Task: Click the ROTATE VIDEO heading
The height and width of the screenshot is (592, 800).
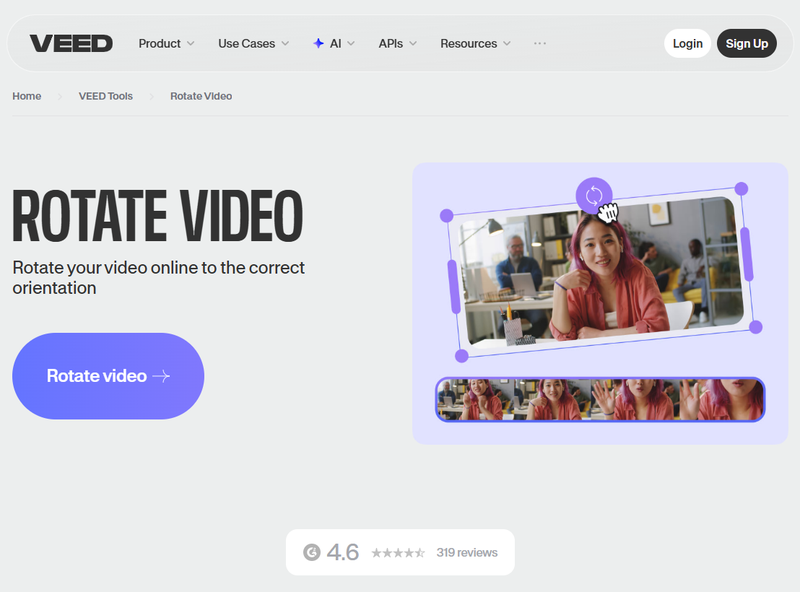Action: pos(158,216)
